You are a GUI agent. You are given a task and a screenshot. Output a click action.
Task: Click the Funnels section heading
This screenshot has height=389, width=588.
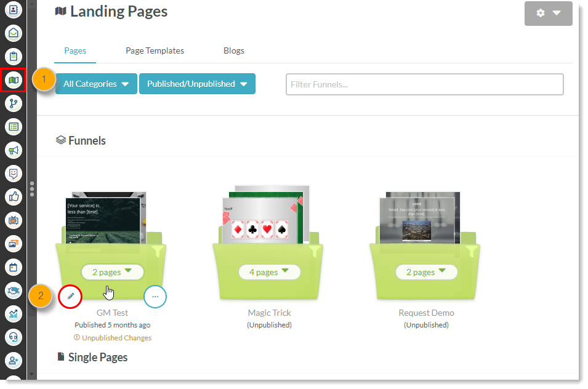(81, 140)
